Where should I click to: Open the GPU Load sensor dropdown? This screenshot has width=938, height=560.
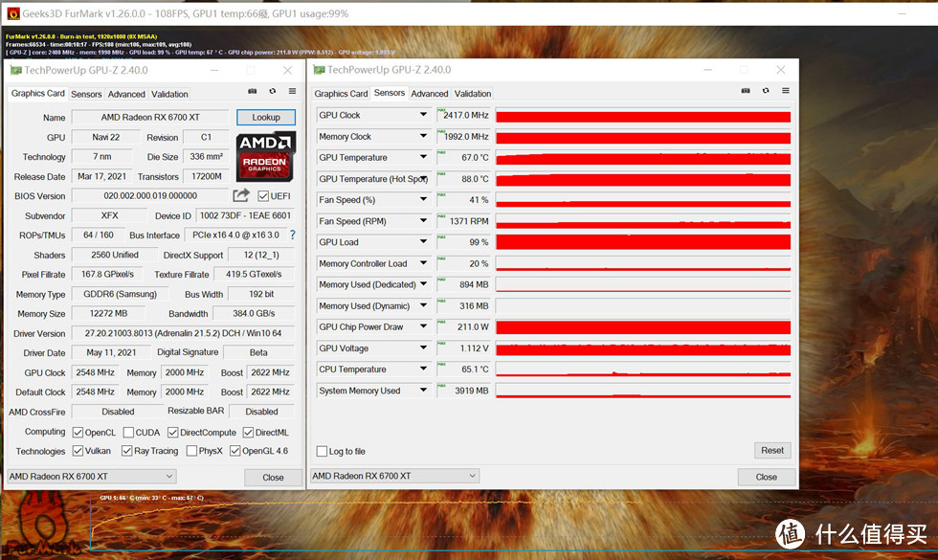pos(423,241)
